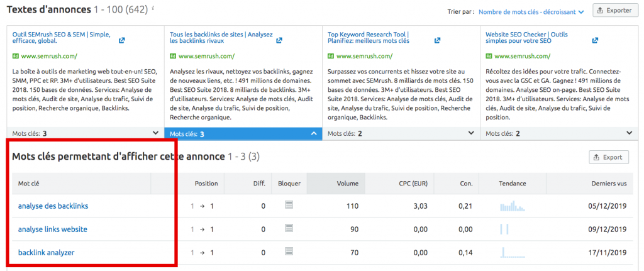This screenshot has width=644, height=271.
Task: Open external link for Website SEO Checker ad
Action: (x=595, y=41)
